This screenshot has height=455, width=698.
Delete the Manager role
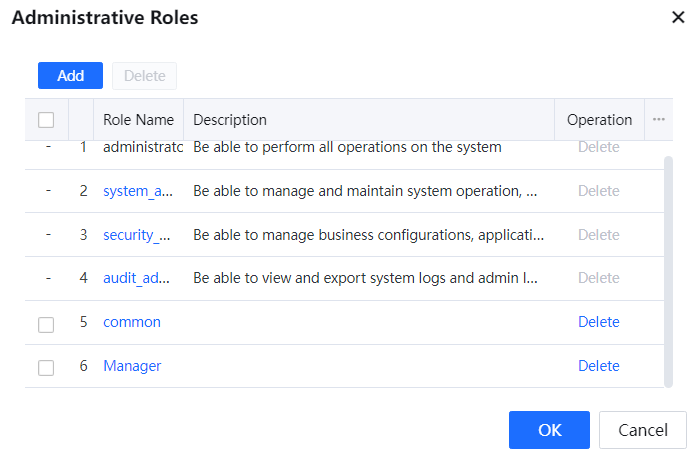point(598,366)
